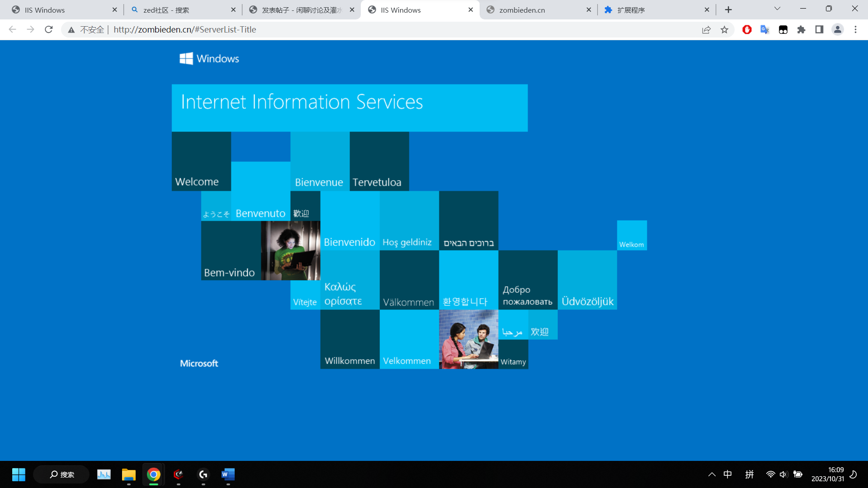Click the photo of woman holding laptop
The width and height of the screenshot is (868, 488).
(291, 250)
